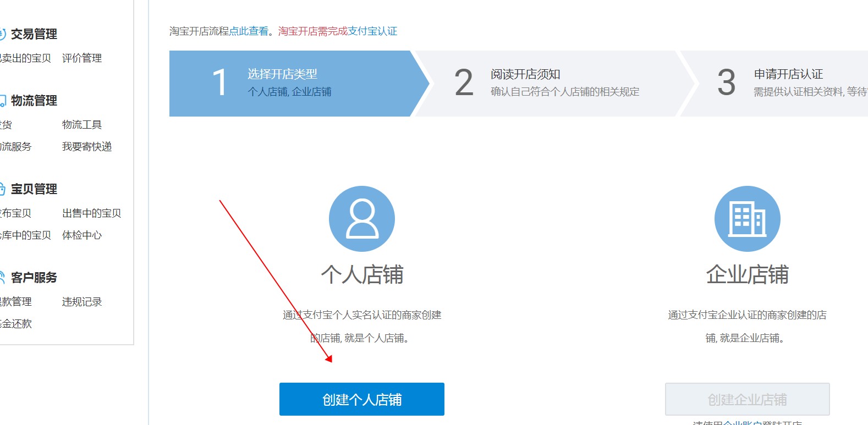
Task: Click the 宝贝管理 bag icon
Action: click(x=3, y=190)
